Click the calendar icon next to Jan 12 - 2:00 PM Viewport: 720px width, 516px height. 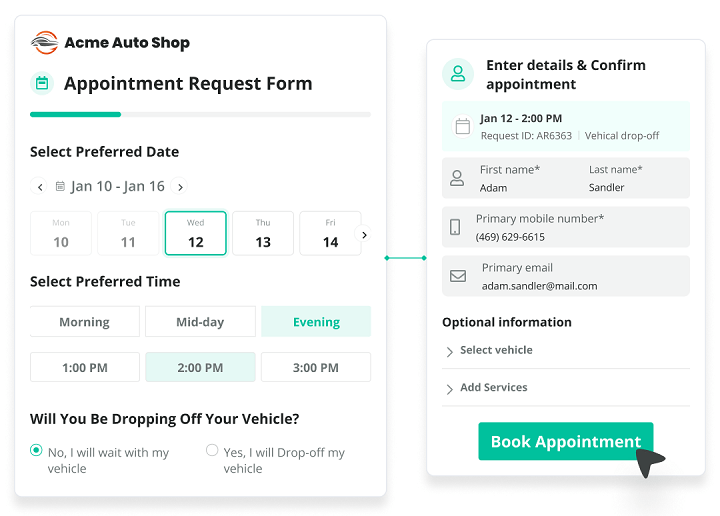(462, 126)
